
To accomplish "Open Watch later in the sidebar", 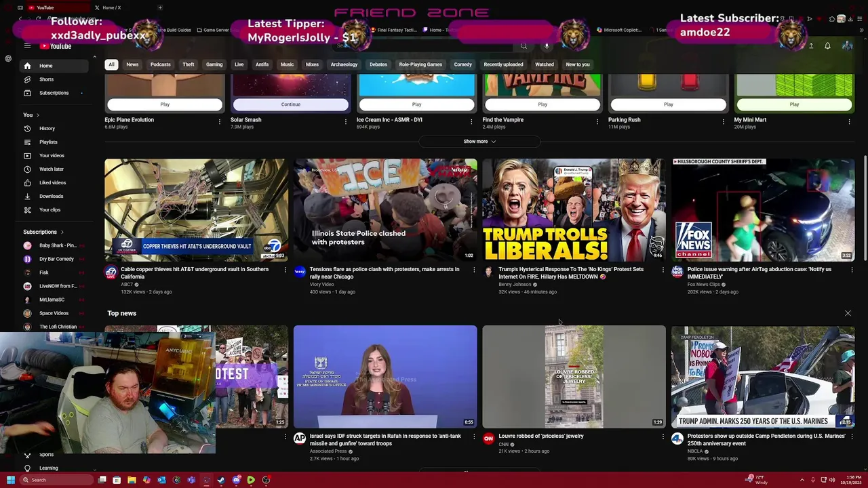I will [x=54, y=169].
